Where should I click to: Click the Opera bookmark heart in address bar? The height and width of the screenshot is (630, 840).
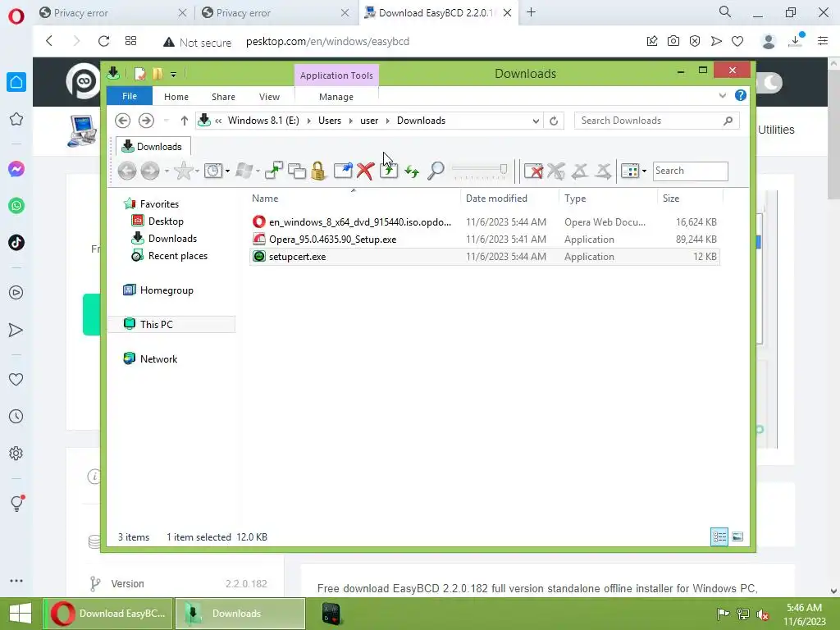pyautogui.click(x=737, y=41)
